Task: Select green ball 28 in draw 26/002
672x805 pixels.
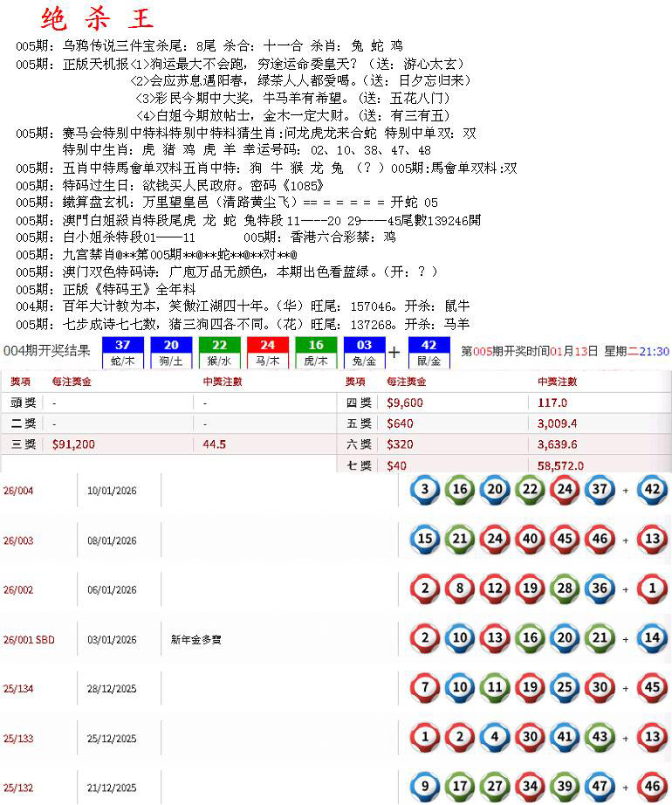Action: 565,588
